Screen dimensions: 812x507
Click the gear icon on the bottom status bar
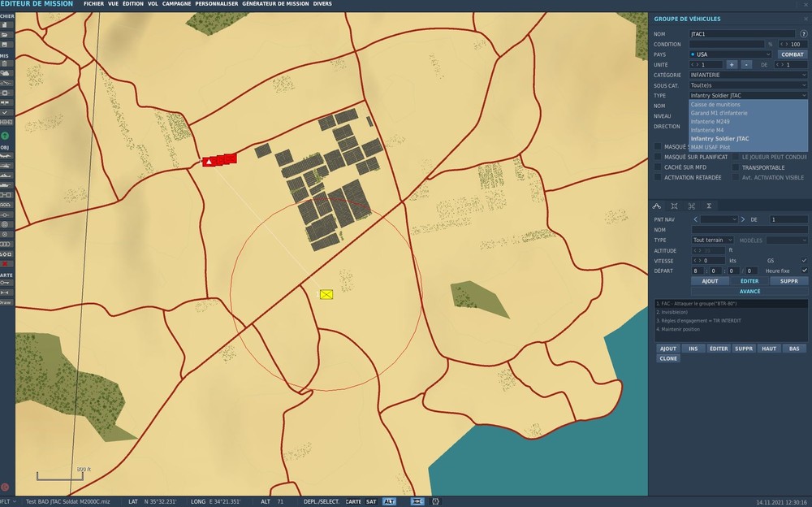pyautogui.click(x=434, y=501)
